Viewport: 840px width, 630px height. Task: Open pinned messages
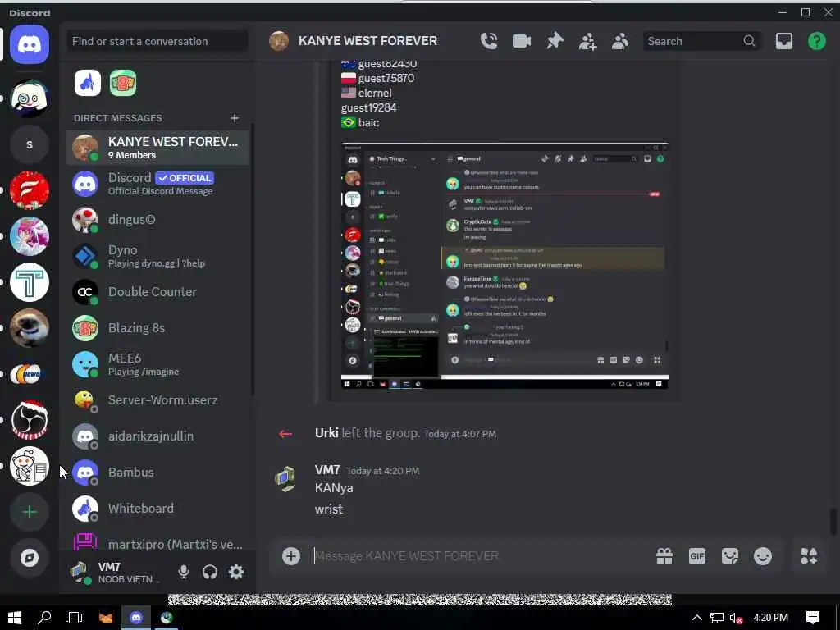555,41
